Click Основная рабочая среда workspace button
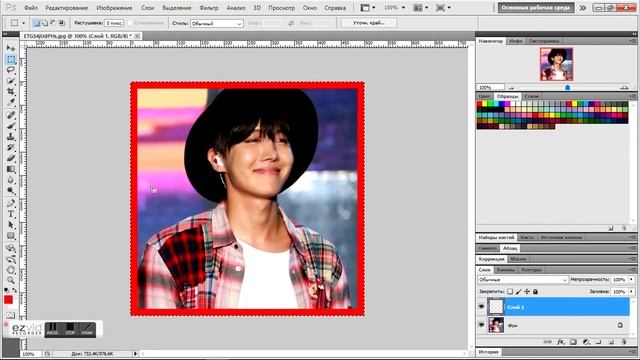The height and width of the screenshot is (360, 640). [x=536, y=8]
